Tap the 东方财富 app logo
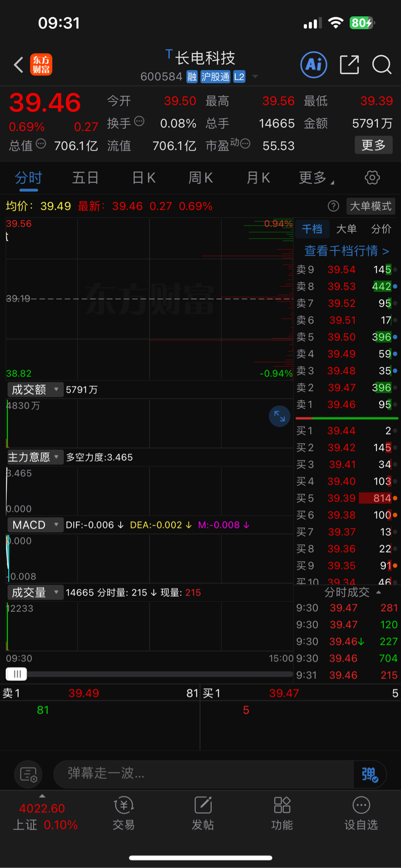 coord(41,65)
